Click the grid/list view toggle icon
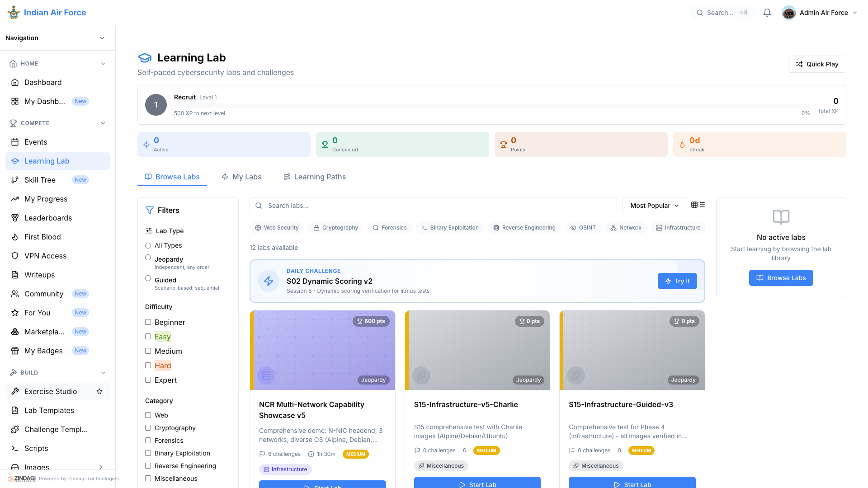Viewport: 868px width, 488px height. tap(698, 205)
